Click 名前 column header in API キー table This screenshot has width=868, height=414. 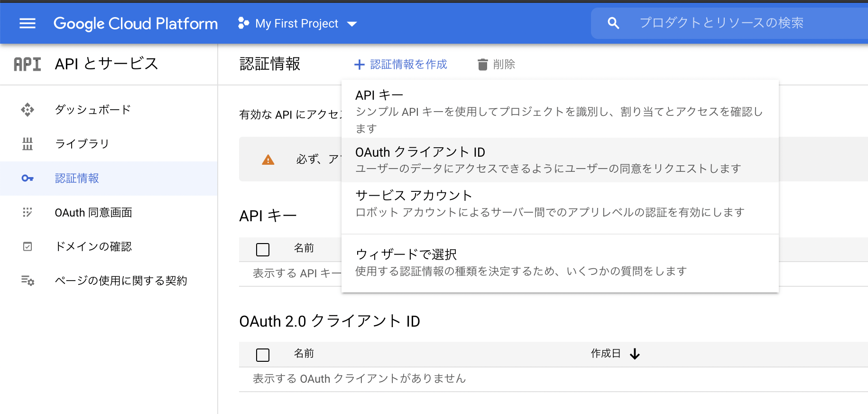pyautogui.click(x=304, y=248)
